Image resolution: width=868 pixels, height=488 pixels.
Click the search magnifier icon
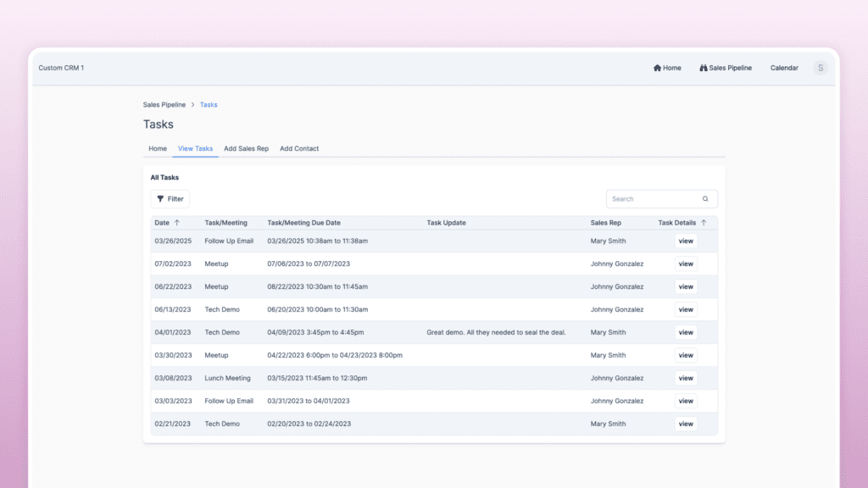coord(705,198)
